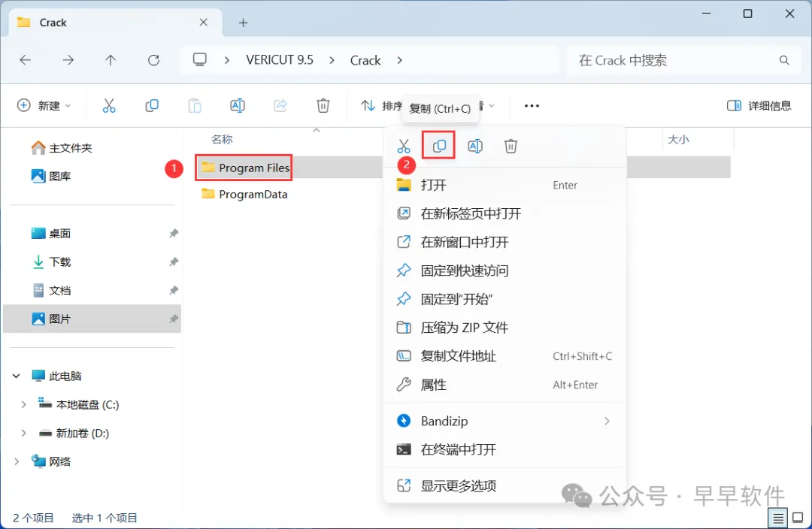Select the Program Files folder
The width and height of the screenshot is (812, 529).
[244, 168]
